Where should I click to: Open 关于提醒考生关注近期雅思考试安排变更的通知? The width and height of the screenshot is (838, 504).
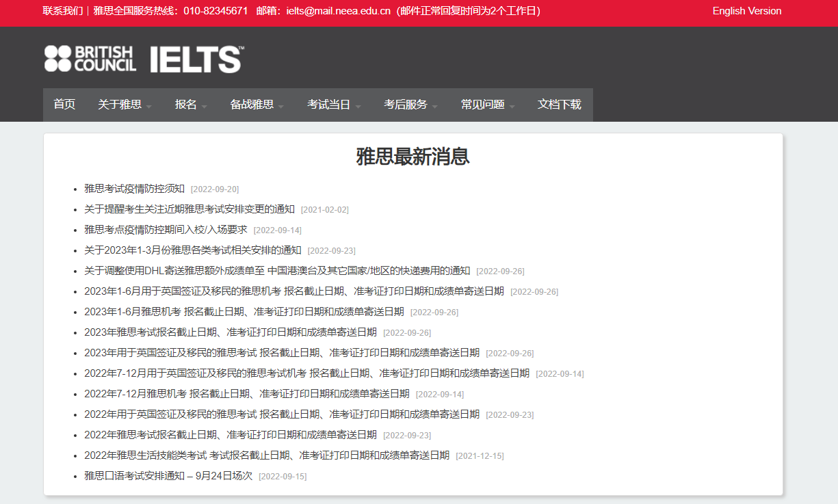tap(189, 209)
